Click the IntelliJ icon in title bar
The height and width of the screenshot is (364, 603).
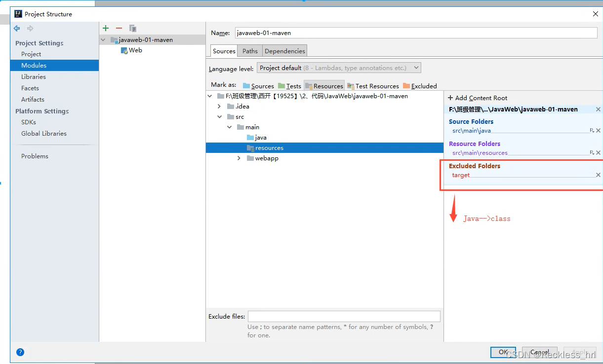point(18,14)
